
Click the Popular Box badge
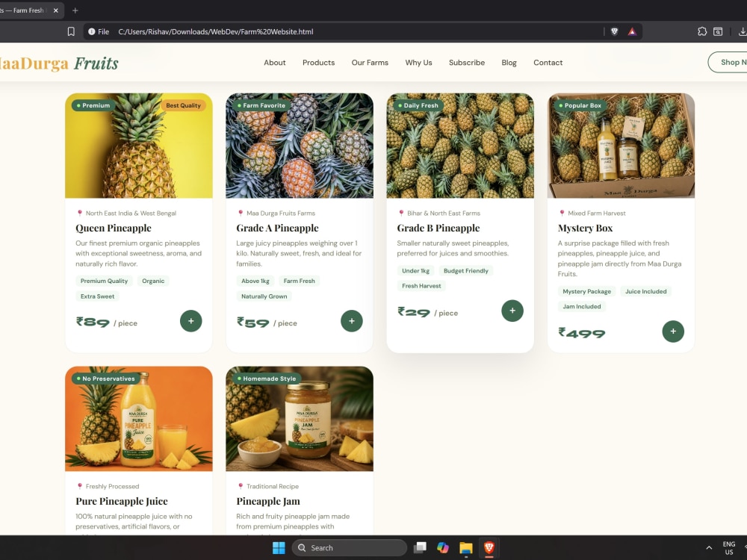click(580, 105)
